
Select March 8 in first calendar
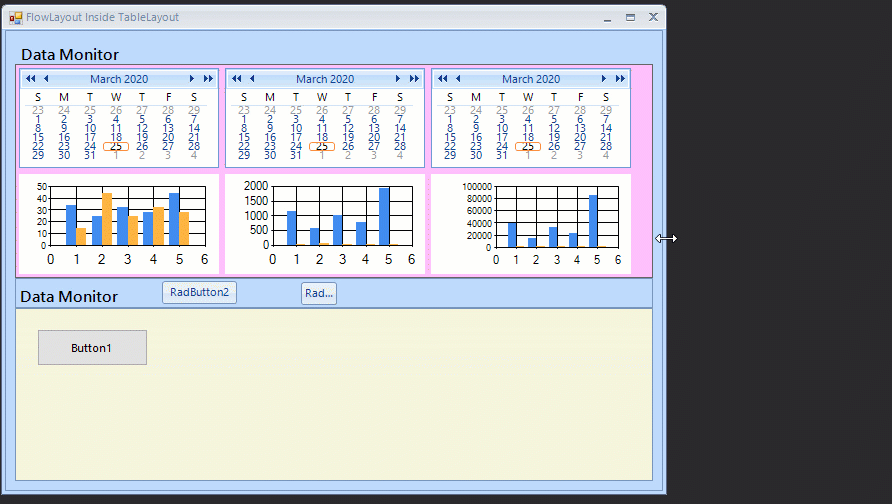click(x=38, y=129)
